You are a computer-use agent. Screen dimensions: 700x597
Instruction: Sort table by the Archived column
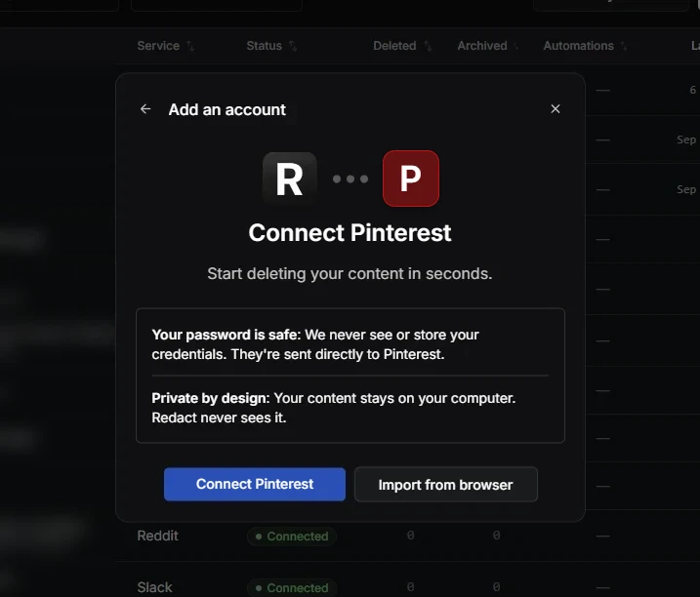click(488, 46)
